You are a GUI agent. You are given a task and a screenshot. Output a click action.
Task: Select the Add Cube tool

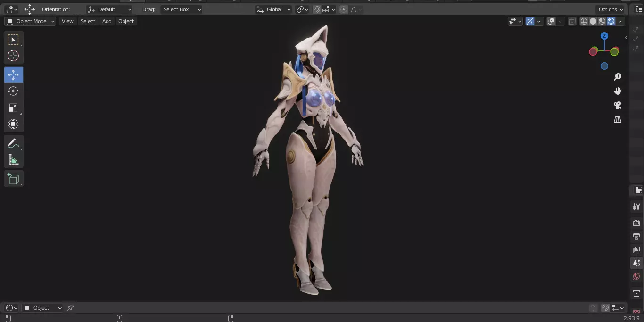click(13, 179)
